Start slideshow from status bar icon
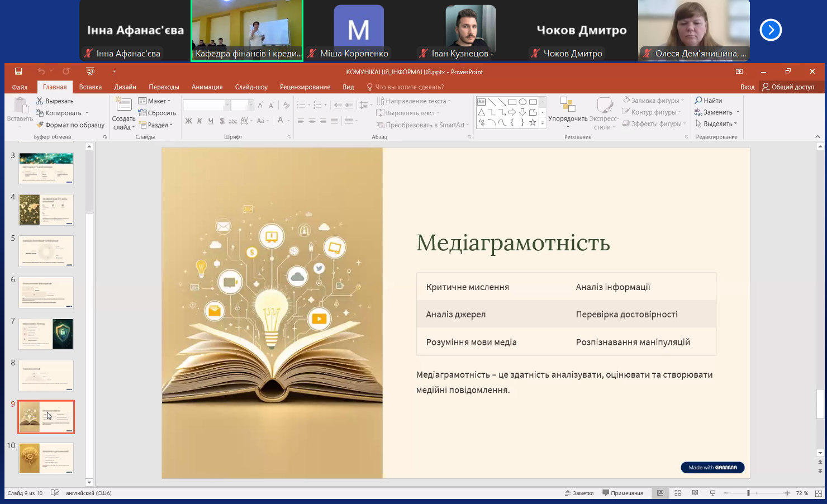 point(712,493)
